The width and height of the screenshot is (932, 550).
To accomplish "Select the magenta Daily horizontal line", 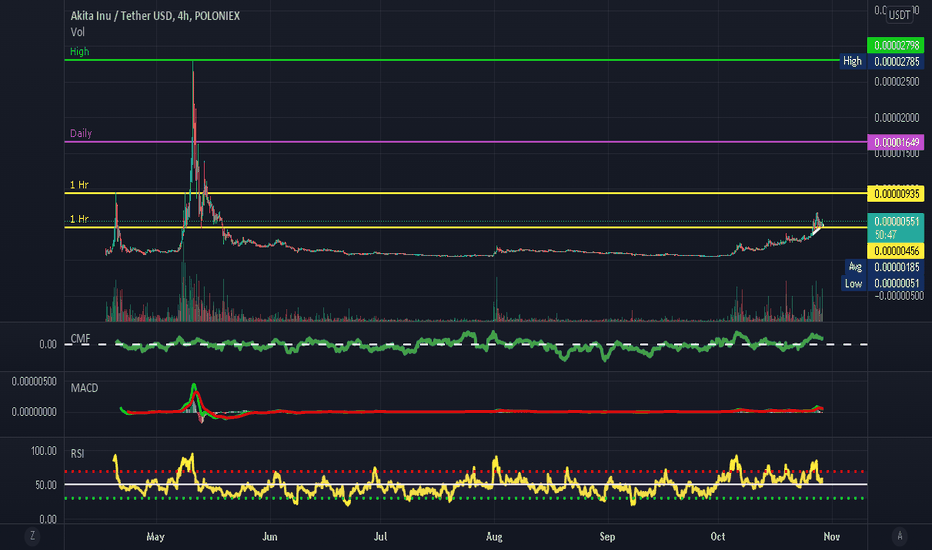I will pos(465,142).
